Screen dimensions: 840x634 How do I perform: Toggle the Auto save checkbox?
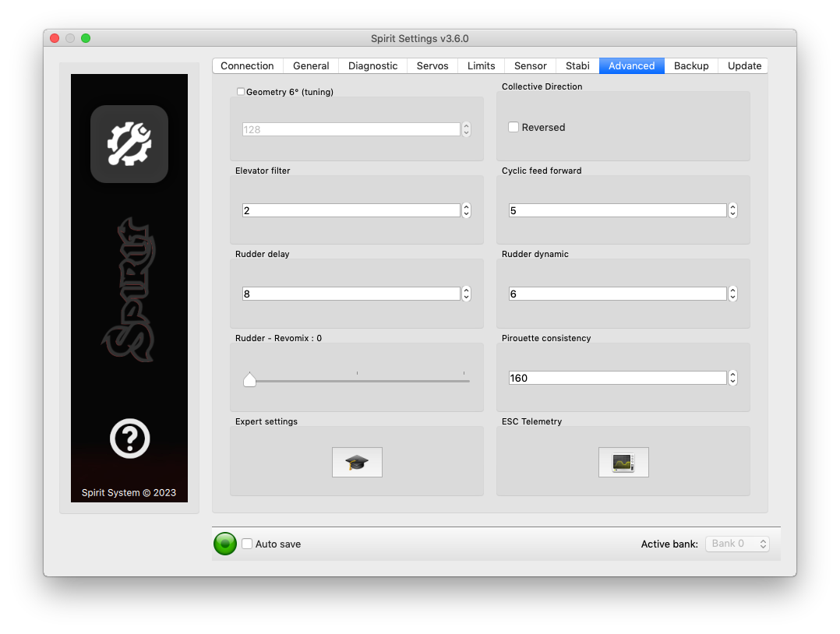click(247, 544)
